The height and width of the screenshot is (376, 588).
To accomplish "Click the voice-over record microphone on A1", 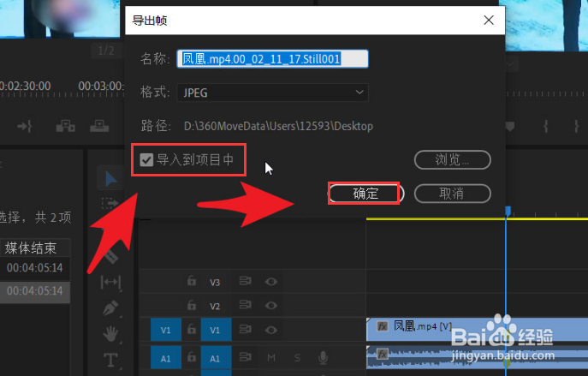I will (x=323, y=358).
